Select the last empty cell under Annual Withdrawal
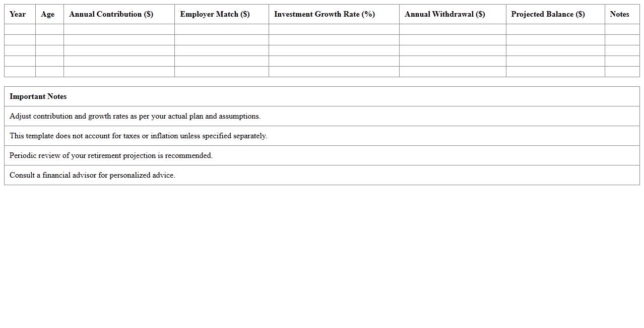The height and width of the screenshot is (328, 644). [453, 72]
